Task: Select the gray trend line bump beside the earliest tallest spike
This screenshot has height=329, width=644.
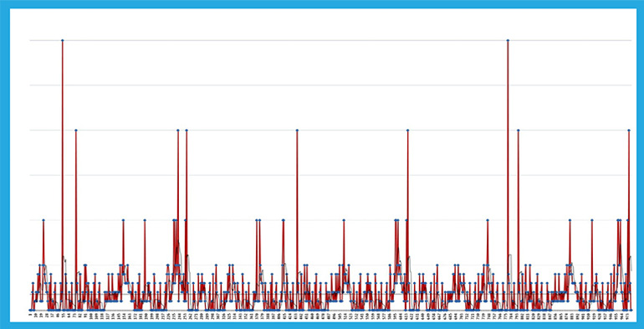Action: click(x=64, y=260)
